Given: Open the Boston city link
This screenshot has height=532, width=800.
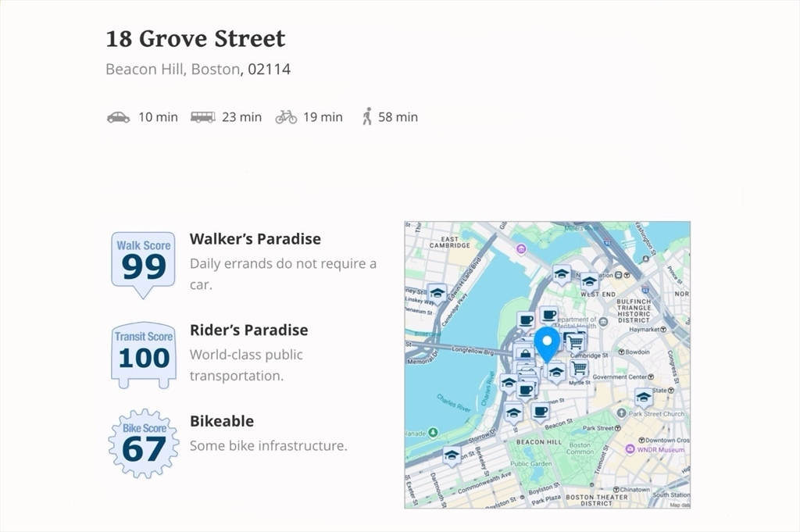Looking at the screenshot, I should (x=215, y=70).
